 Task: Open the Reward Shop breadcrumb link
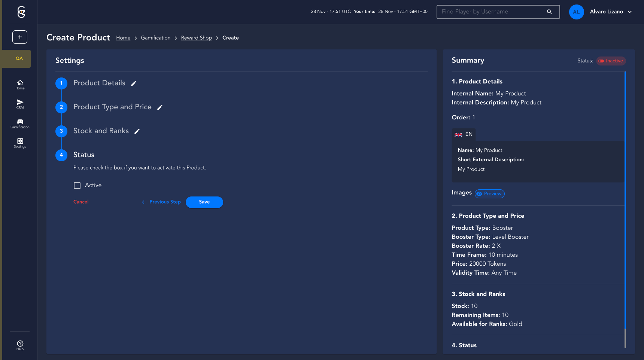click(196, 38)
